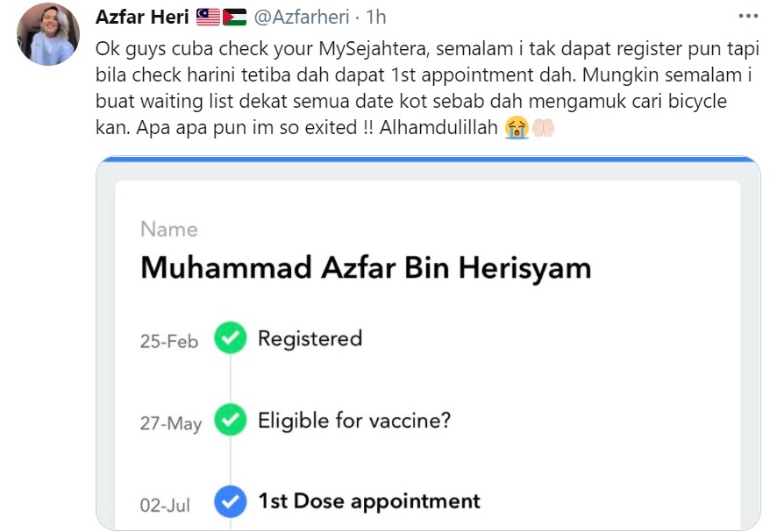Select the Eligible for vaccine? entry
Viewport: 777px width, 532px height.
pyautogui.click(x=354, y=421)
